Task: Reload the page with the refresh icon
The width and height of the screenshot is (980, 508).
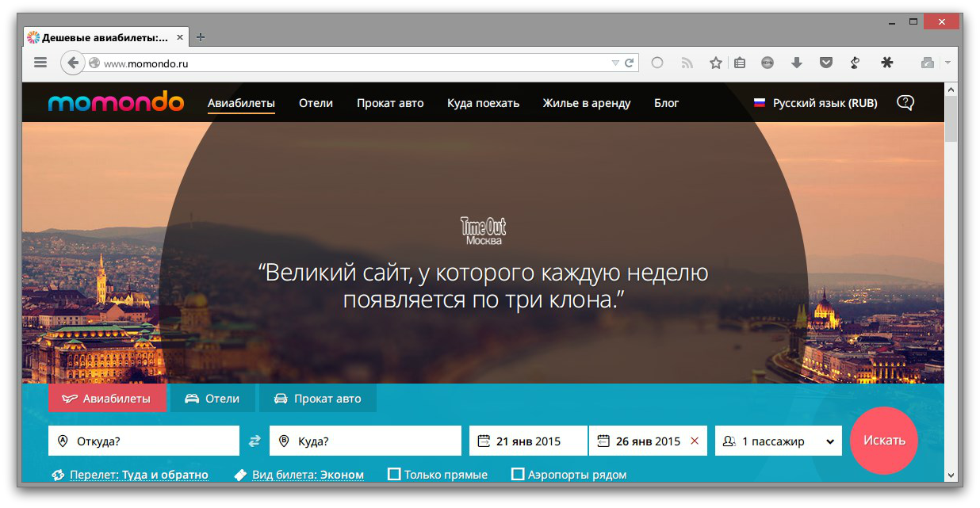Action: pos(630,63)
